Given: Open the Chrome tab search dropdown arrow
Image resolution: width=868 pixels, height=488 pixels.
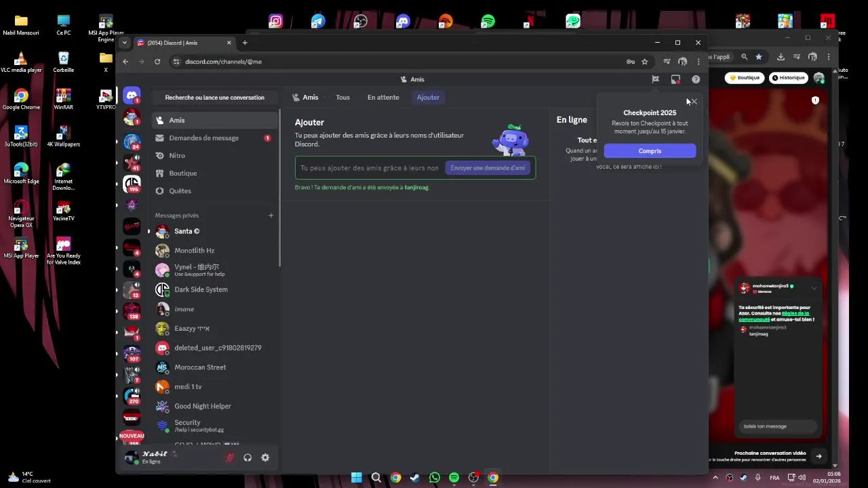Looking at the screenshot, I should coord(124,43).
